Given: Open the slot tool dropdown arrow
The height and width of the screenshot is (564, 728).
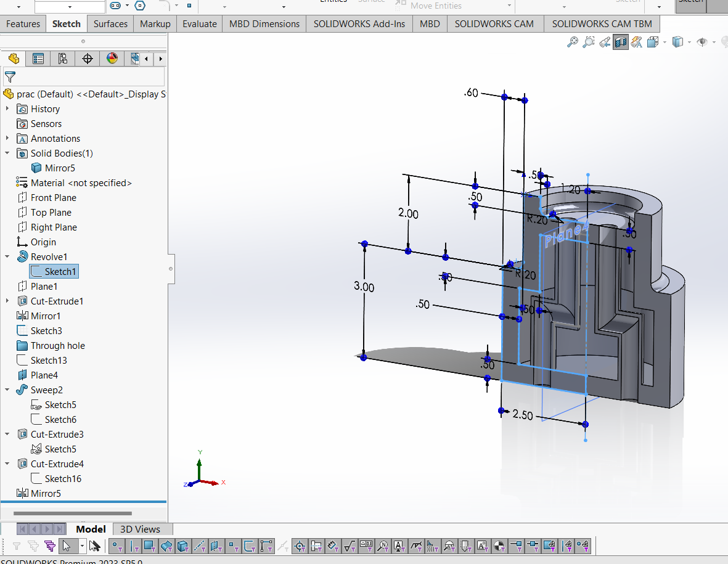Looking at the screenshot, I should [127, 6].
